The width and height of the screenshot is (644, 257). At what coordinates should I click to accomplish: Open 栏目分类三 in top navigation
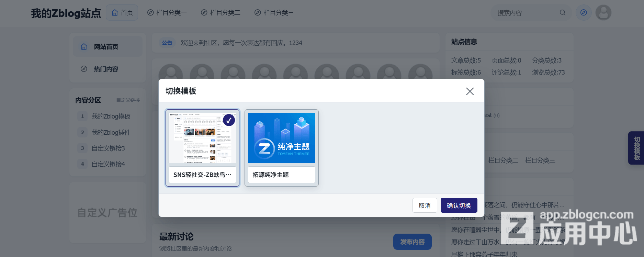[x=274, y=13]
